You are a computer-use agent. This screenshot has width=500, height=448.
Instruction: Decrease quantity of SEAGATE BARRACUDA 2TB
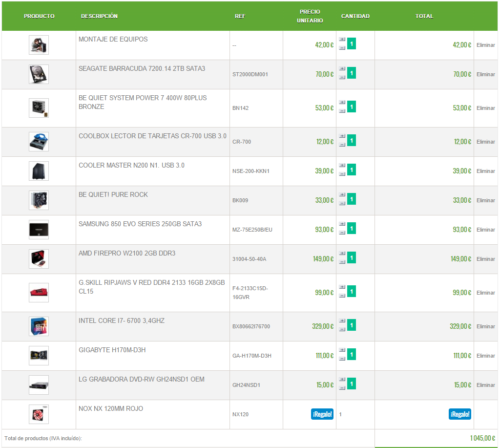tap(342, 77)
